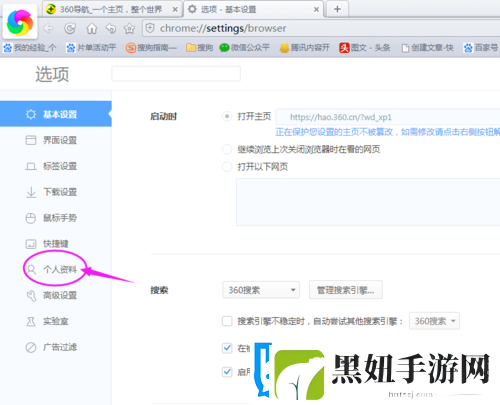Viewport: 500px width, 405px height.
Task: Switch to the 360导航 tab
Action: click(112, 9)
